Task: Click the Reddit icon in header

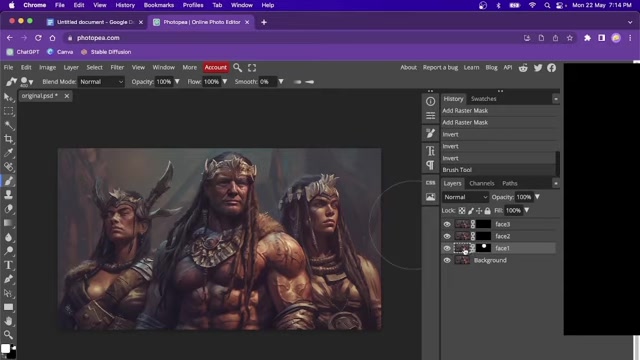Action: (523, 68)
